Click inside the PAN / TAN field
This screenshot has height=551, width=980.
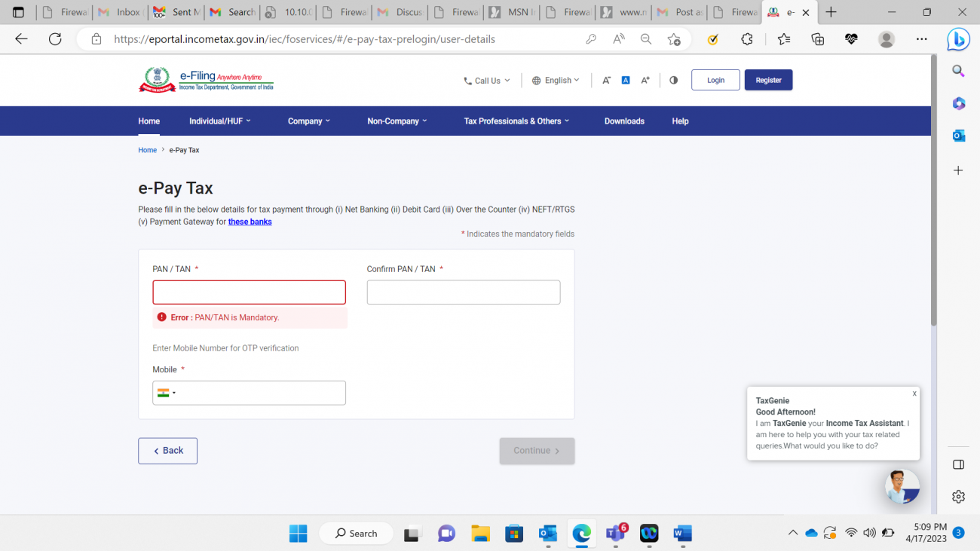(249, 292)
